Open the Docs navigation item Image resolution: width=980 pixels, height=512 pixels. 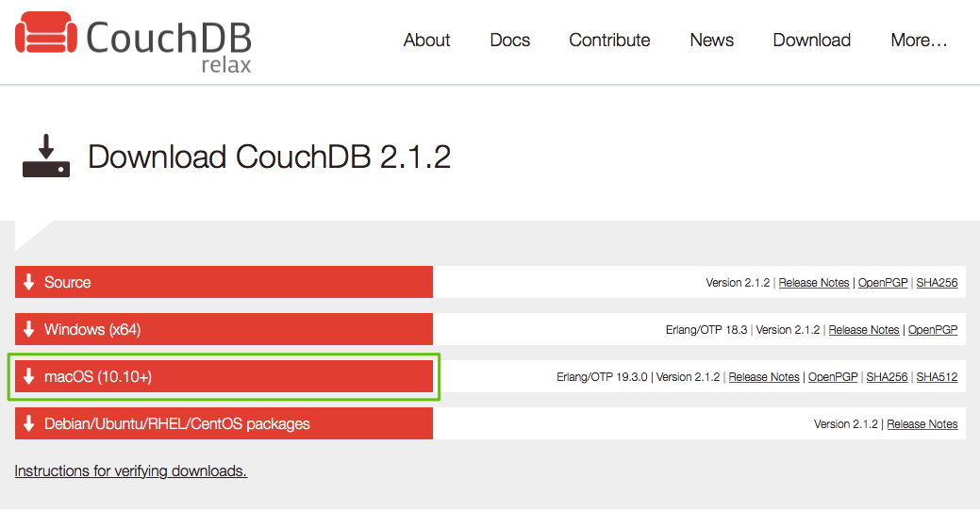(x=509, y=40)
